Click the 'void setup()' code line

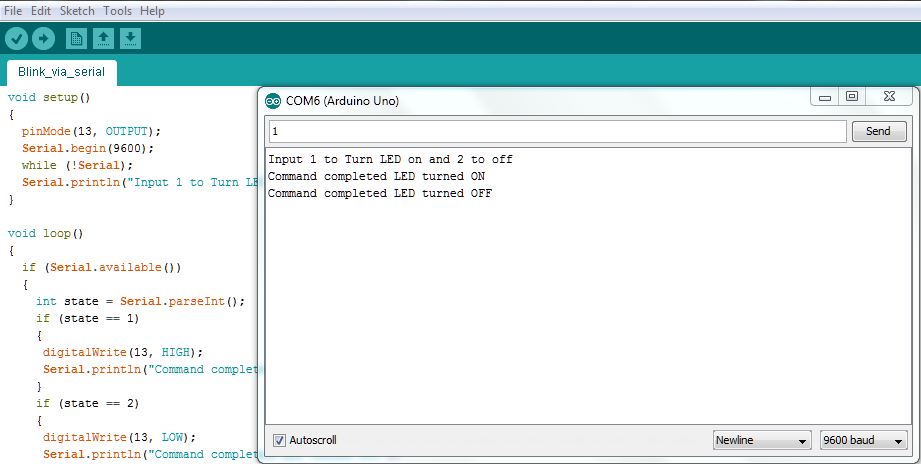[49, 97]
